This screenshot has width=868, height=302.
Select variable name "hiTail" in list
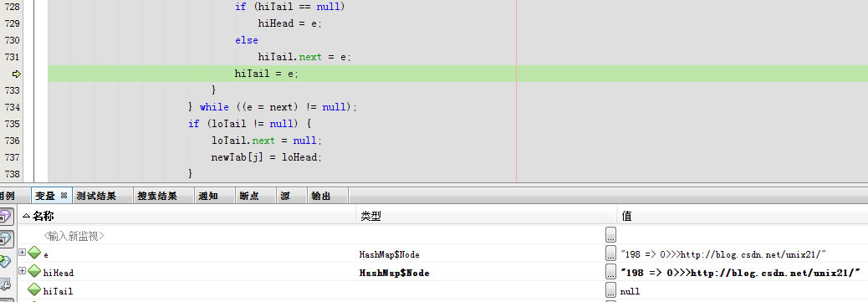coord(58,291)
